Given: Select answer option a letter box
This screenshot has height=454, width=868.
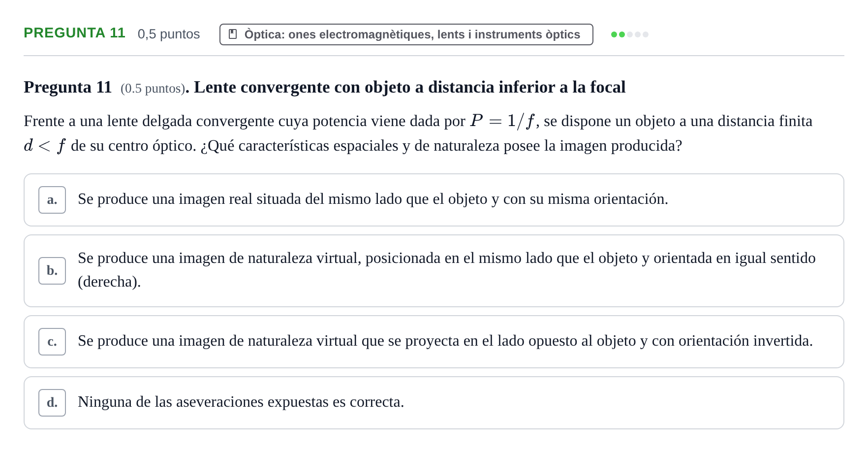Looking at the screenshot, I should click(x=52, y=200).
